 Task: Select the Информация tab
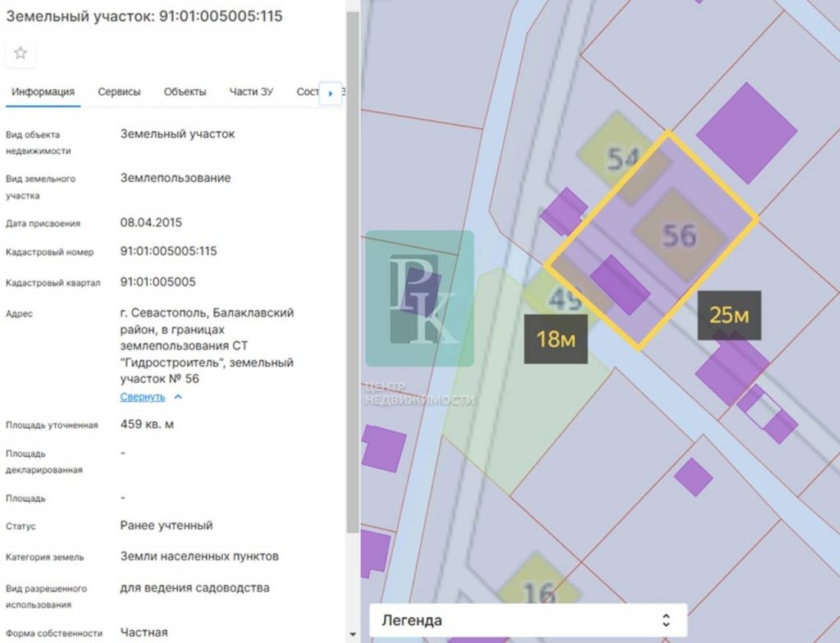click(43, 92)
